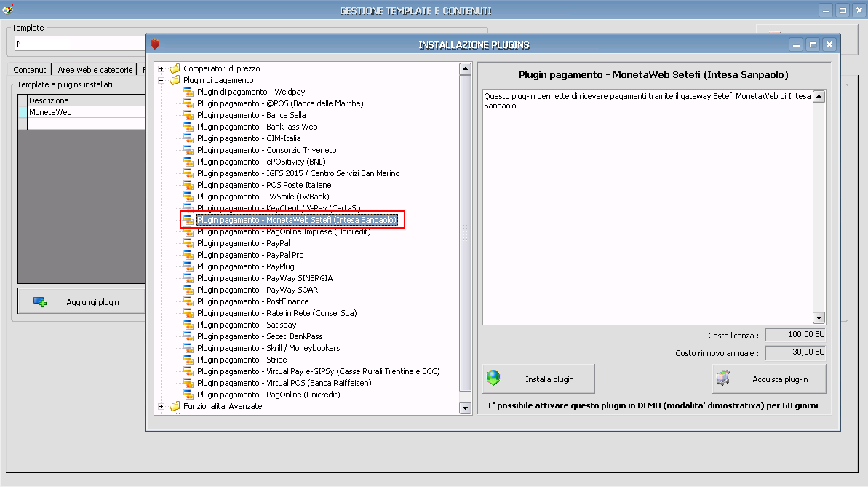
Task: Open the Aree web e categorie tab
Action: [95, 70]
